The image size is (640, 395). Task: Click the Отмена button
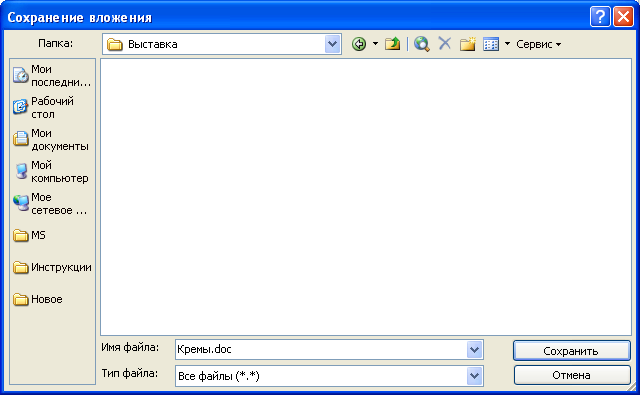tap(571, 375)
